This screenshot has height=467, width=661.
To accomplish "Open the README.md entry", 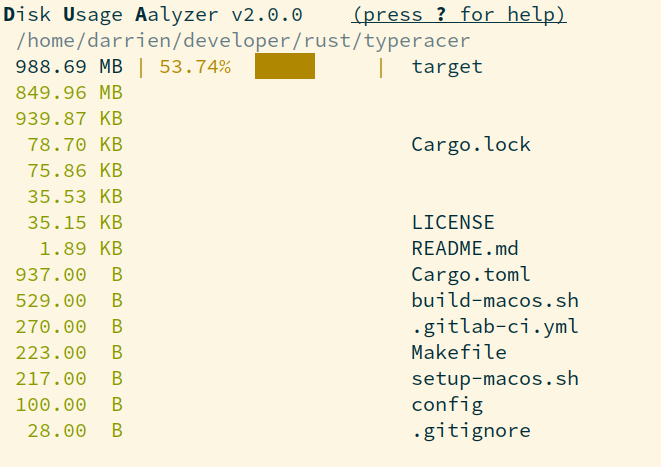I will click(x=464, y=248).
